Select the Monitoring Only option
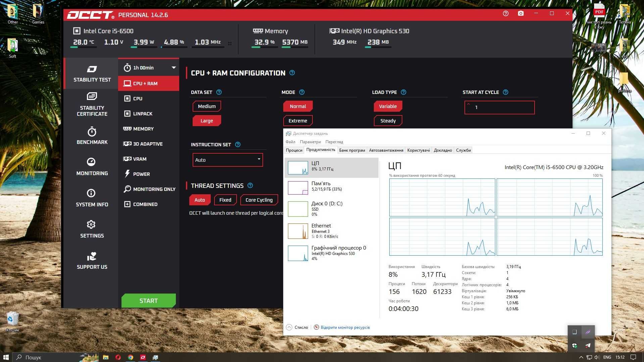Image resolution: width=644 pixels, height=362 pixels. point(149,189)
